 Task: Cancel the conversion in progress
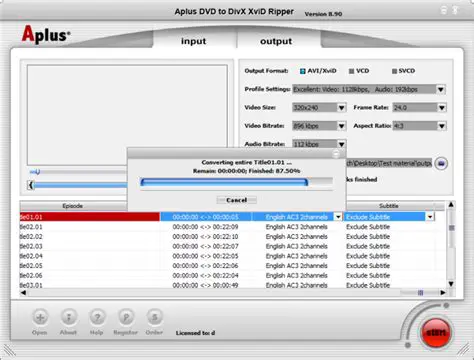(236, 200)
